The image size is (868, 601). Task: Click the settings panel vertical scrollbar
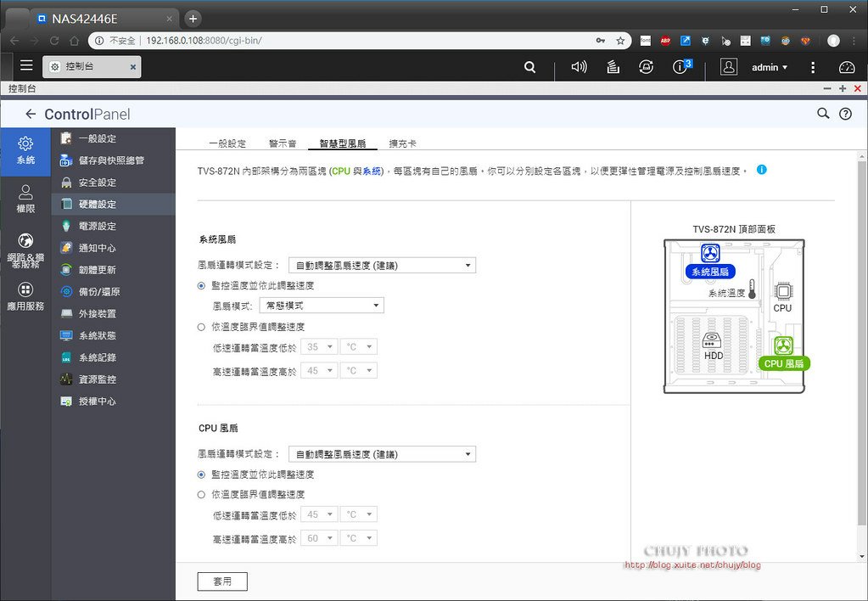[862, 344]
